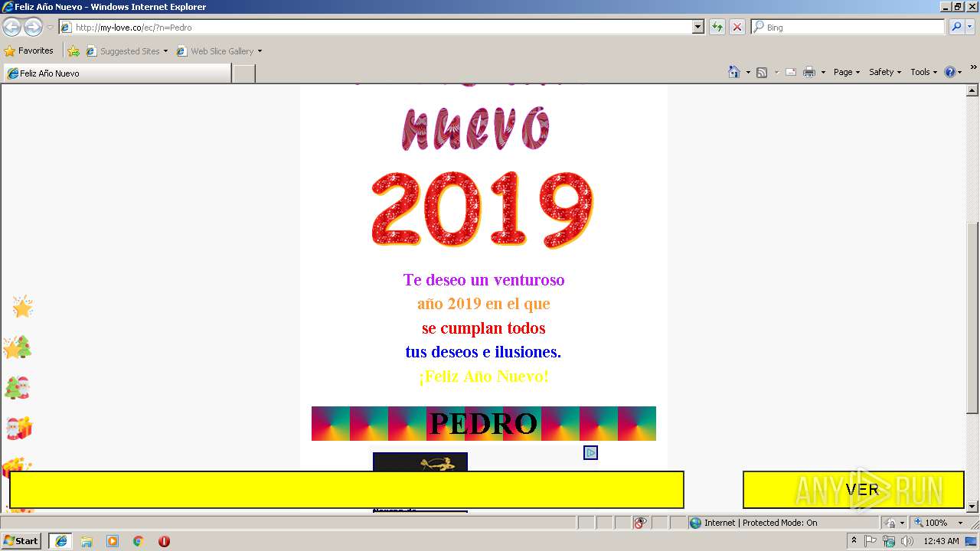The width and height of the screenshot is (980, 551).
Task: Go back with the Back arrow button
Action: click(x=11, y=28)
